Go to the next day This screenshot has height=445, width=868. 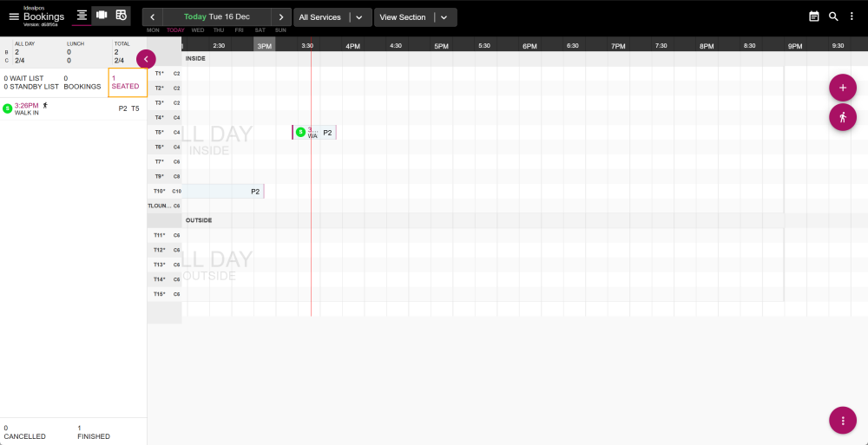(281, 17)
